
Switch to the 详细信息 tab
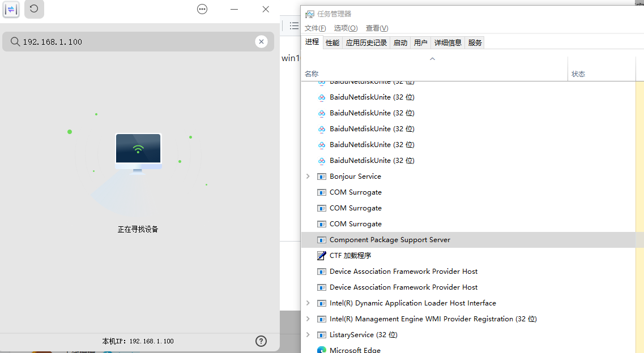coord(447,42)
